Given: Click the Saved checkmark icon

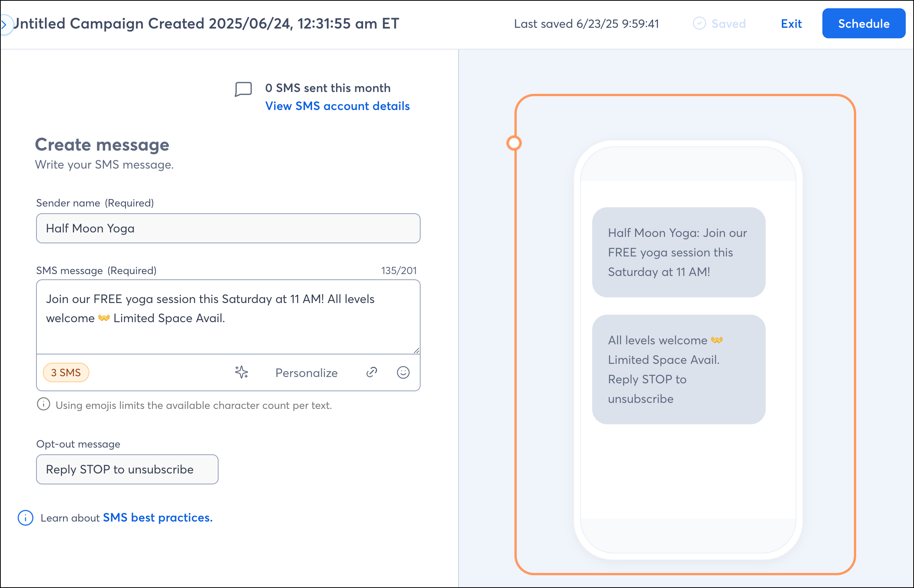Looking at the screenshot, I should tap(699, 23).
